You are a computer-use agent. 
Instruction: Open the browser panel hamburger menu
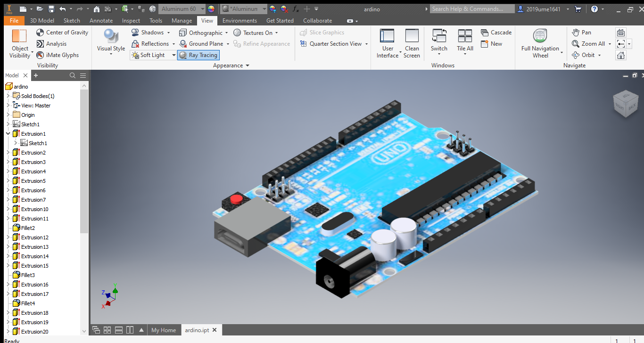[83, 75]
